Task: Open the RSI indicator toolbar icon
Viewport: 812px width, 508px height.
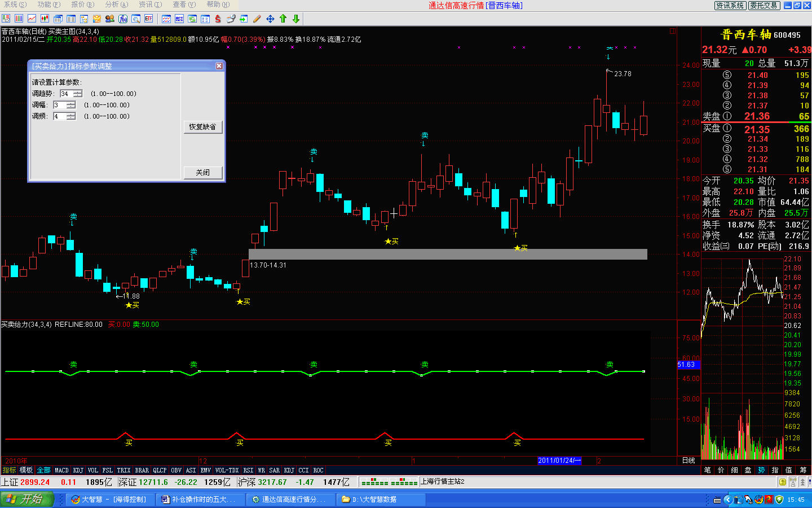Action: tap(179, 19)
